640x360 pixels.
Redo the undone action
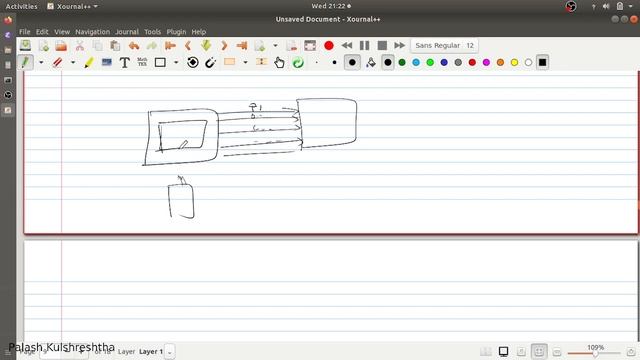click(152, 46)
